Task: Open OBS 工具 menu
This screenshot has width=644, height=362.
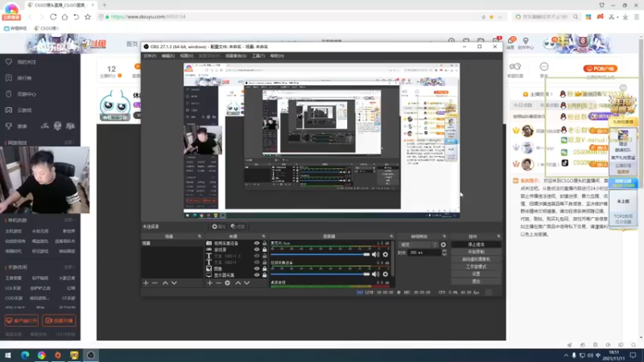Action: tap(258, 56)
